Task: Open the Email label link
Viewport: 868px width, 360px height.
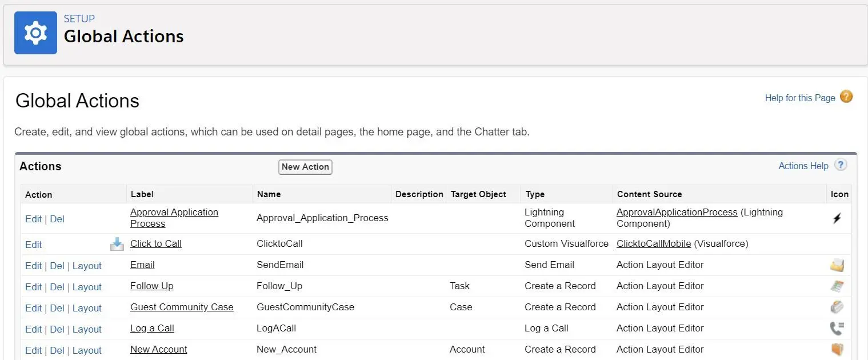Action: [x=142, y=265]
